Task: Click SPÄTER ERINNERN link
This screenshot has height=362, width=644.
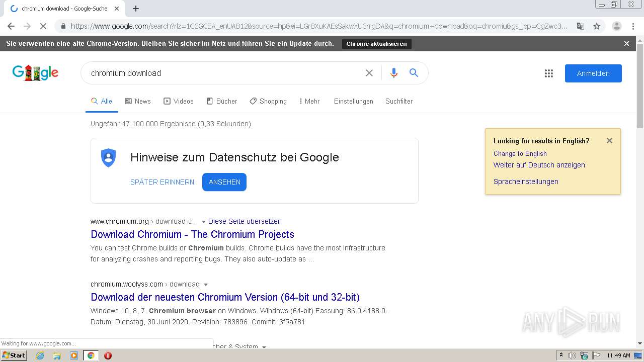Action: (162, 182)
